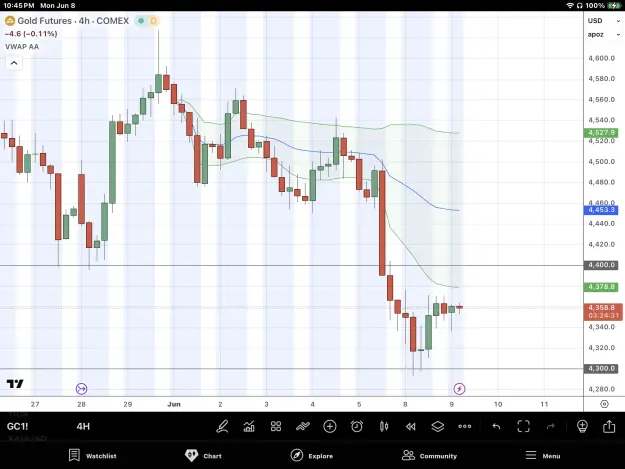Tap the purple event marker on date 28
This screenshot has height=469, width=625.
81,389
